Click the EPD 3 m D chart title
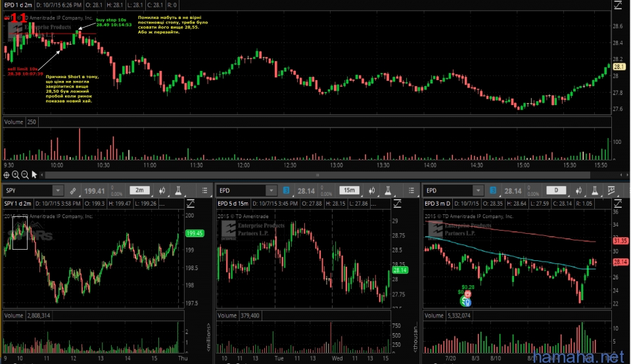631x364 pixels. (438, 204)
